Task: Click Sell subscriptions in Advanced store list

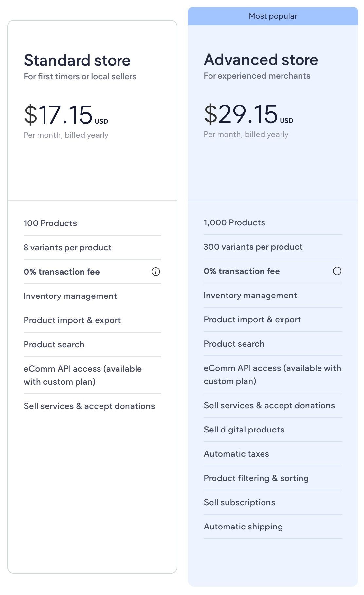Action: tap(240, 502)
